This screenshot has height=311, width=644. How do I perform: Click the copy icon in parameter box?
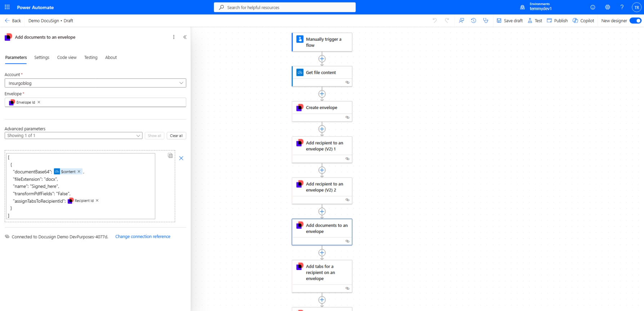coord(170,155)
